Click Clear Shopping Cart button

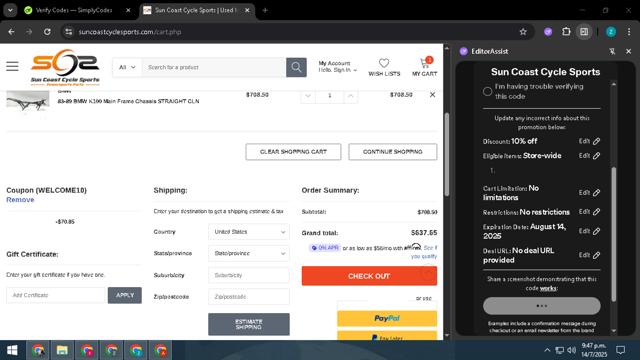[293, 152]
